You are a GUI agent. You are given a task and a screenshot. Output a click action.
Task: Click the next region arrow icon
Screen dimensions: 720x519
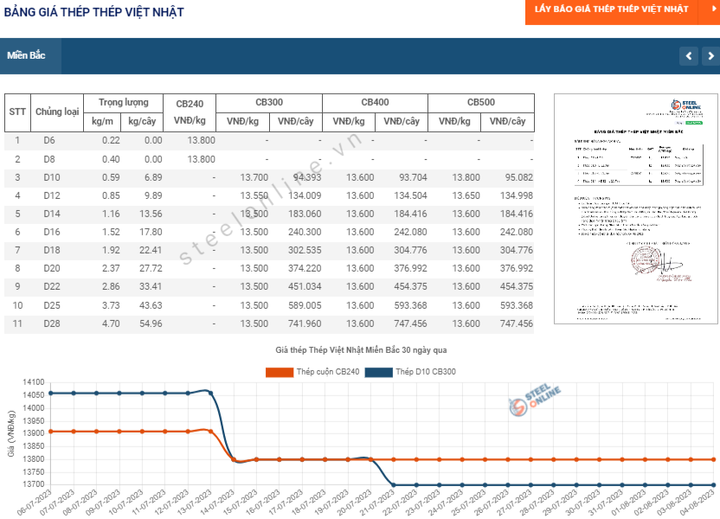pyautogui.click(x=708, y=56)
